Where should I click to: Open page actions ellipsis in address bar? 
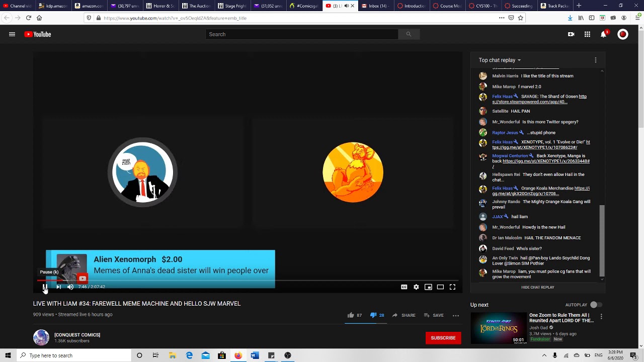pyautogui.click(x=502, y=18)
